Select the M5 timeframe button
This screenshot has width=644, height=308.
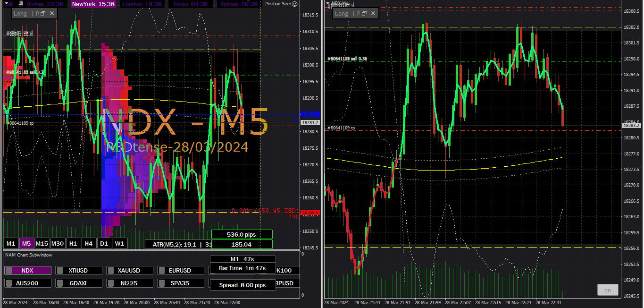[26, 243]
